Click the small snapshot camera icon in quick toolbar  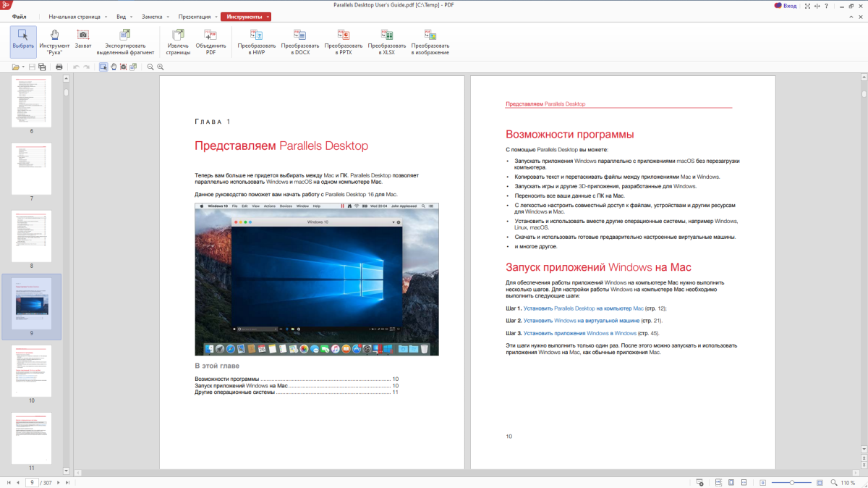tap(124, 67)
